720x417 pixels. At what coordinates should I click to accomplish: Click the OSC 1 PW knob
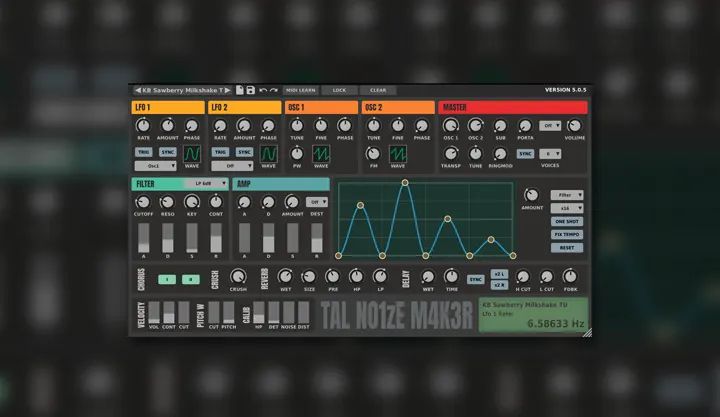(x=297, y=154)
